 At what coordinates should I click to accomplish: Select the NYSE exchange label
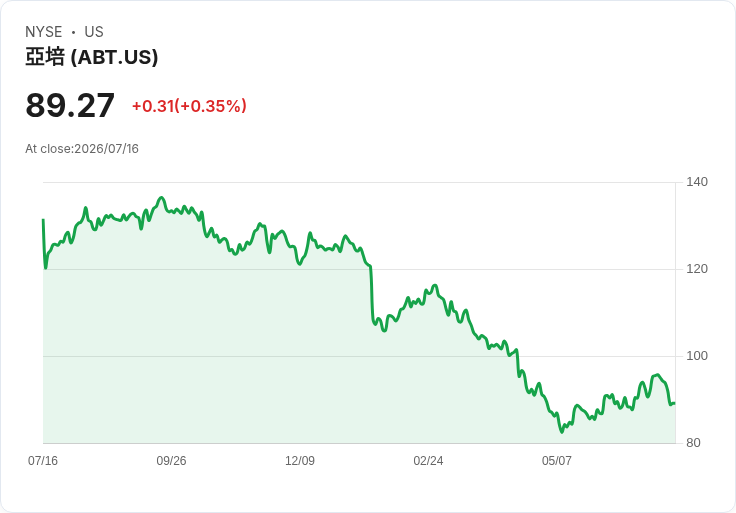point(44,32)
